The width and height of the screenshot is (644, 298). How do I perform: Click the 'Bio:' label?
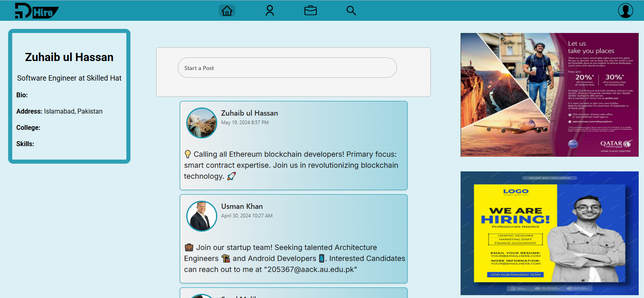pyautogui.click(x=22, y=95)
